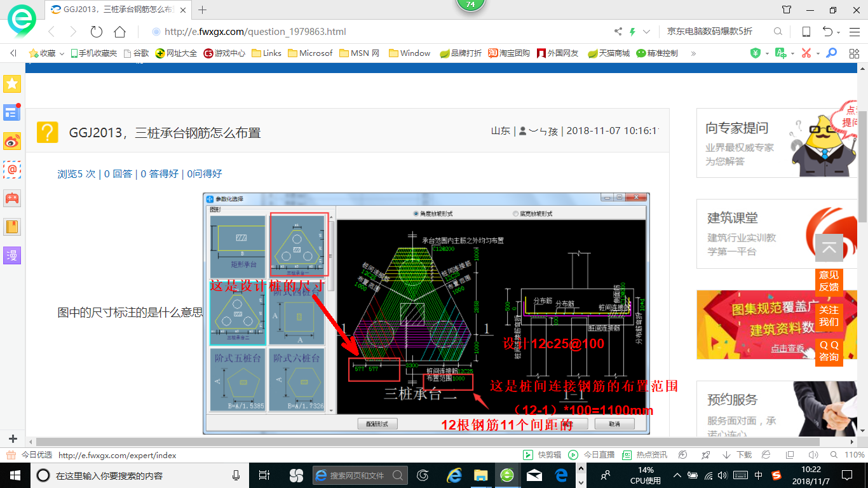
Task: Click the sidebar add plus icon
Action: pos(13,439)
